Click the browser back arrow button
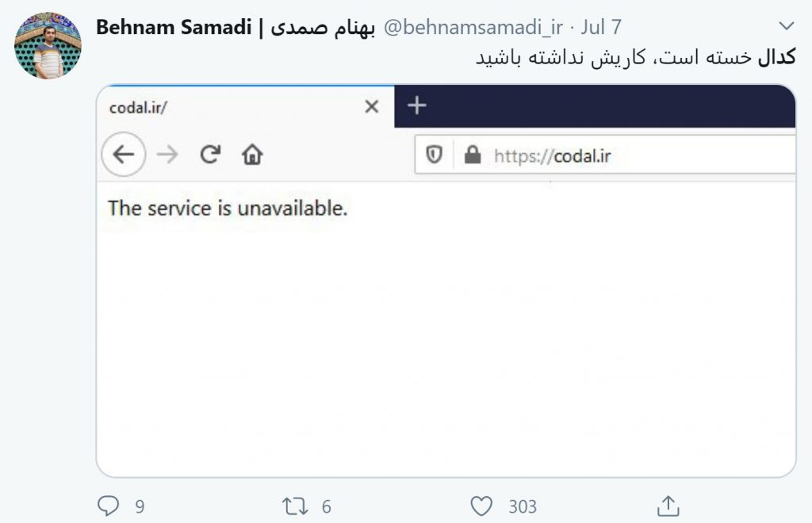The height and width of the screenshot is (523, 812). [x=123, y=155]
